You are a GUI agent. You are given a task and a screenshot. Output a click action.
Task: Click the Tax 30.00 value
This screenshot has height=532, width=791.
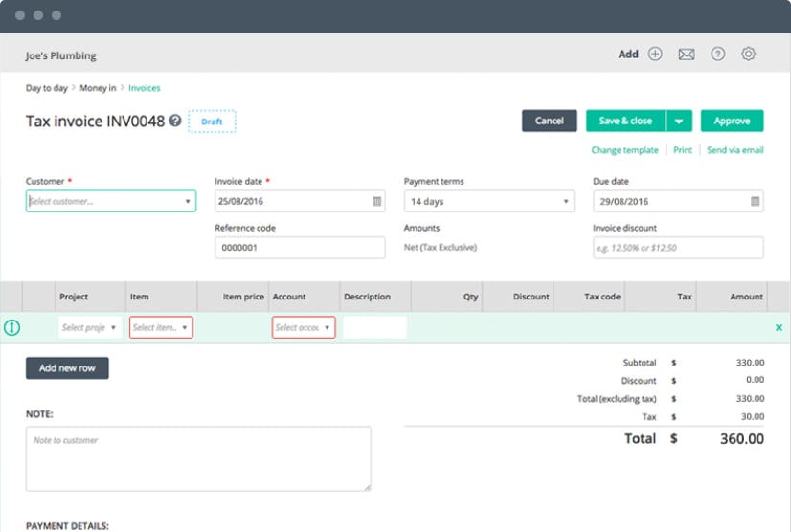(753, 416)
